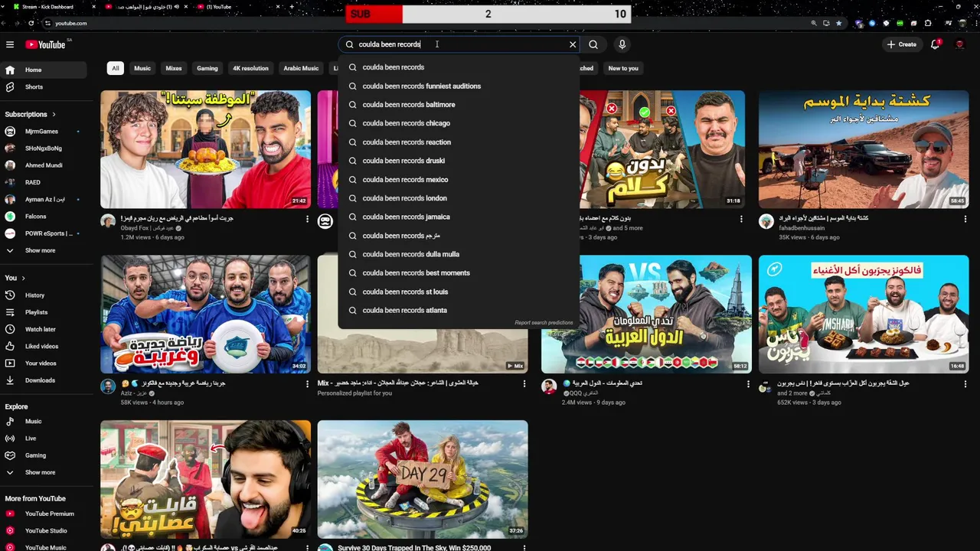Choose suggestion 'coulda been records baltimore'
The height and width of the screenshot is (551, 980).
tap(458, 105)
